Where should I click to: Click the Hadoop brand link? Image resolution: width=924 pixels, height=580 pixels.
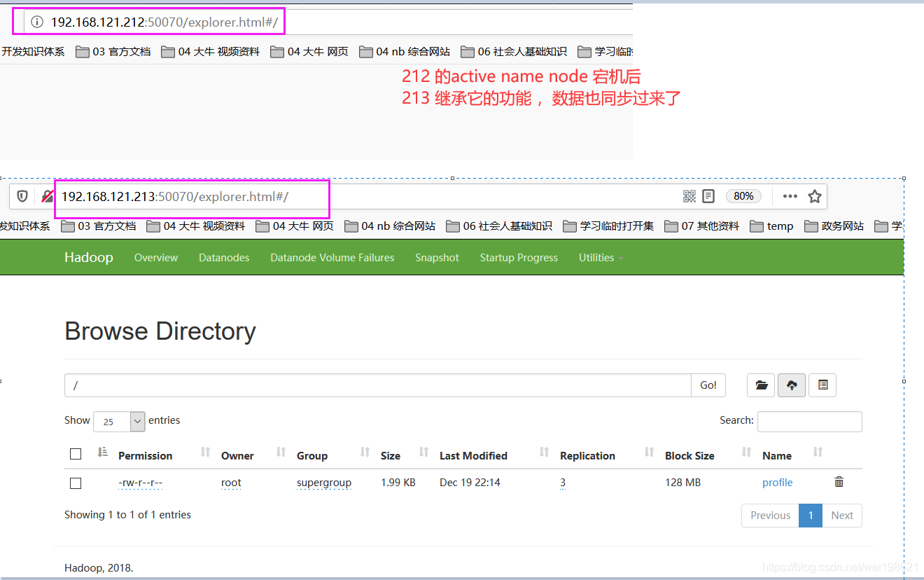(89, 258)
